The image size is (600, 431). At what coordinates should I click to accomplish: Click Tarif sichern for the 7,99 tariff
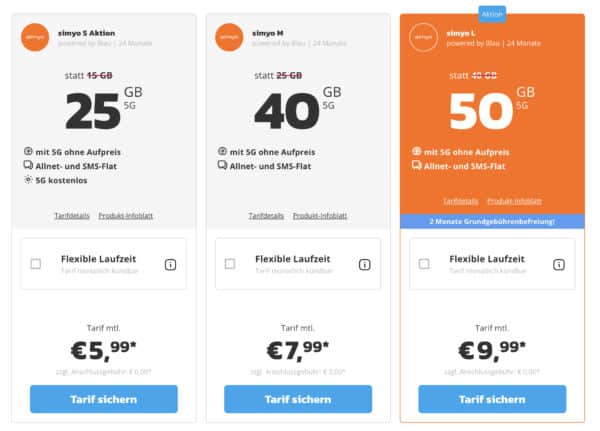(298, 399)
